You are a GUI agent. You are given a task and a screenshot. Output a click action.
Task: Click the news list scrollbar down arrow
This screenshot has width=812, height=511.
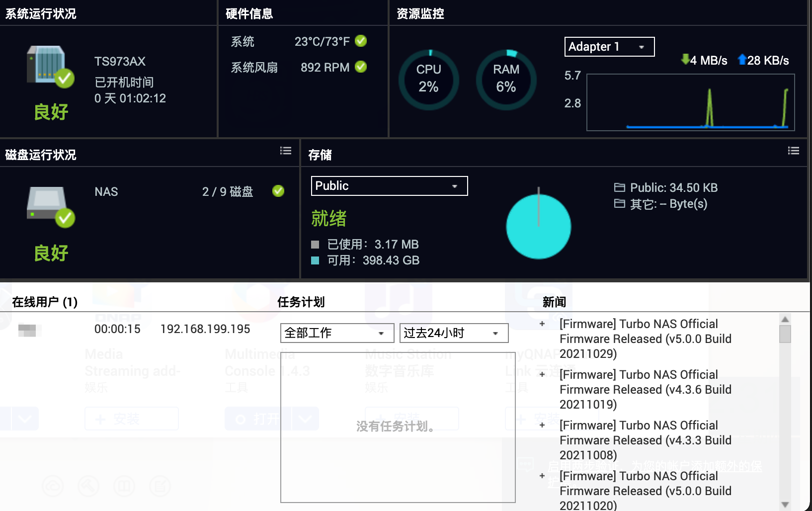tap(785, 505)
